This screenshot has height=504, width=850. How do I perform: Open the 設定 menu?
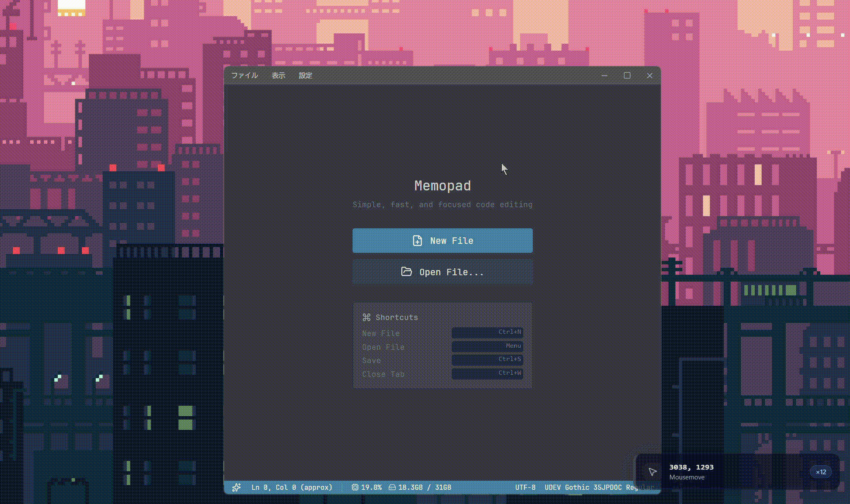[305, 75]
